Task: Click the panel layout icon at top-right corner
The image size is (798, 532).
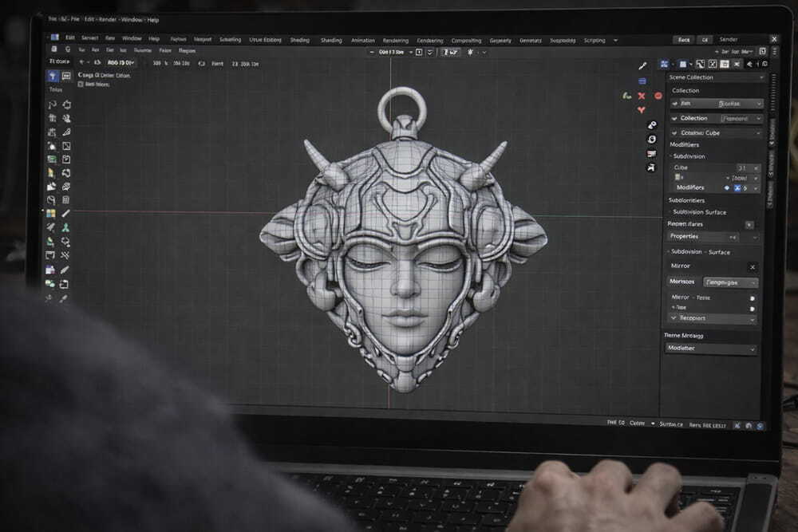Action: click(762, 51)
